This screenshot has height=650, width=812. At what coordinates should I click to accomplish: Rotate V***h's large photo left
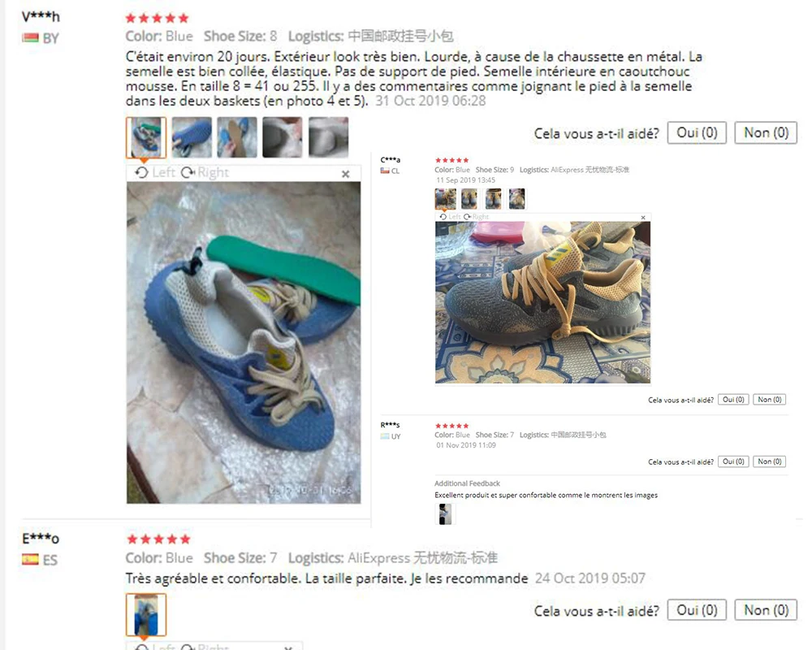coord(155,172)
